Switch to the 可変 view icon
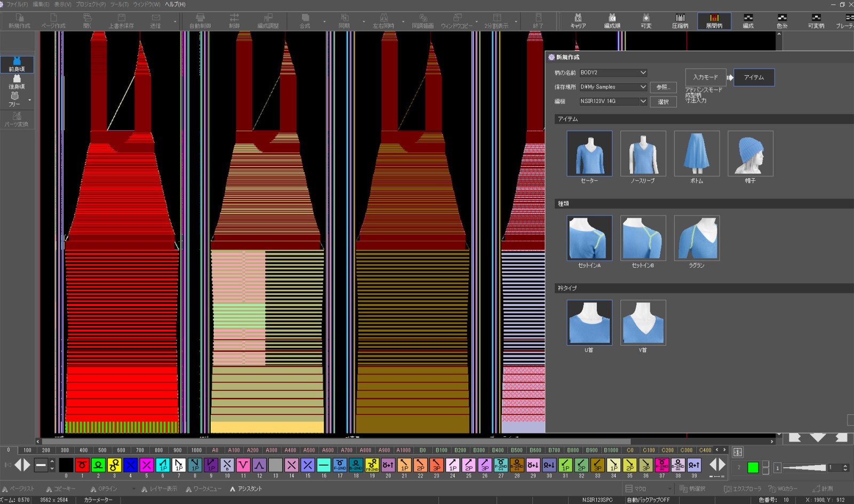 pyautogui.click(x=646, y=21)
